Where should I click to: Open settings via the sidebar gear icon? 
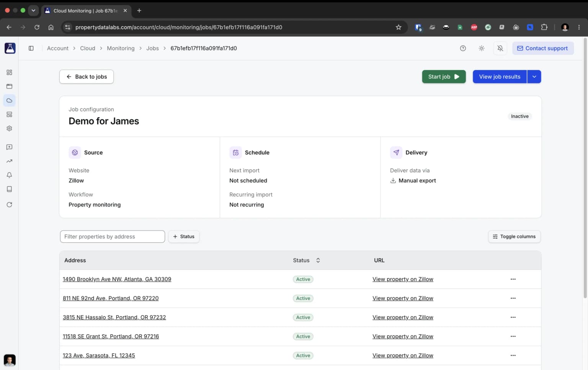(10, 129)
